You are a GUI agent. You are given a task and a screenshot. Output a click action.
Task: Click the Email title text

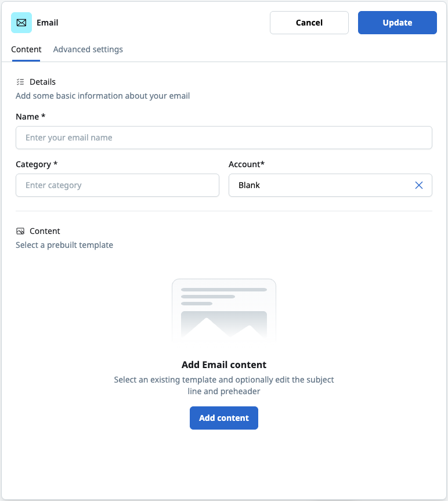(x=47, y=23)
